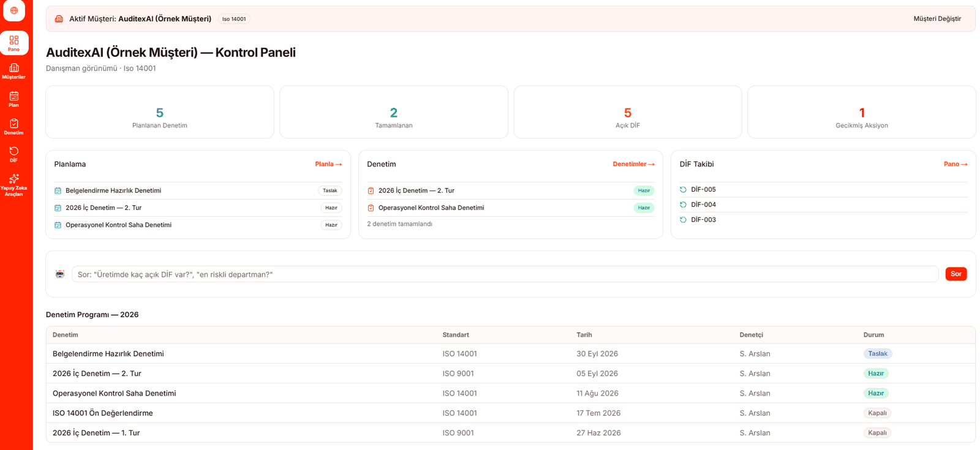Image resolution: width=980 pixels, height=450 pixels.
Task: Open Yapay Zeka Araçları in the sidebar
Action: point(14,185)
